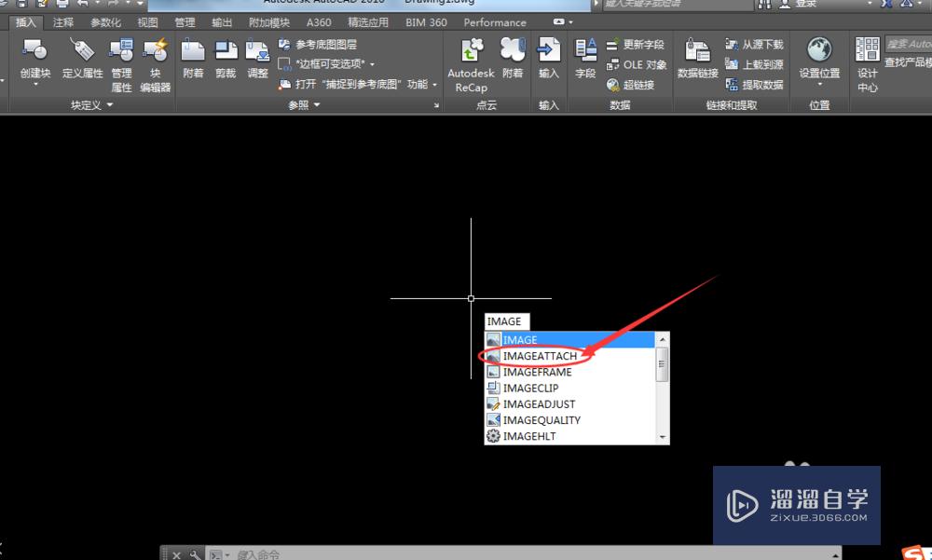Open BIM 360 ribbon tab

(x=426, y=22)
